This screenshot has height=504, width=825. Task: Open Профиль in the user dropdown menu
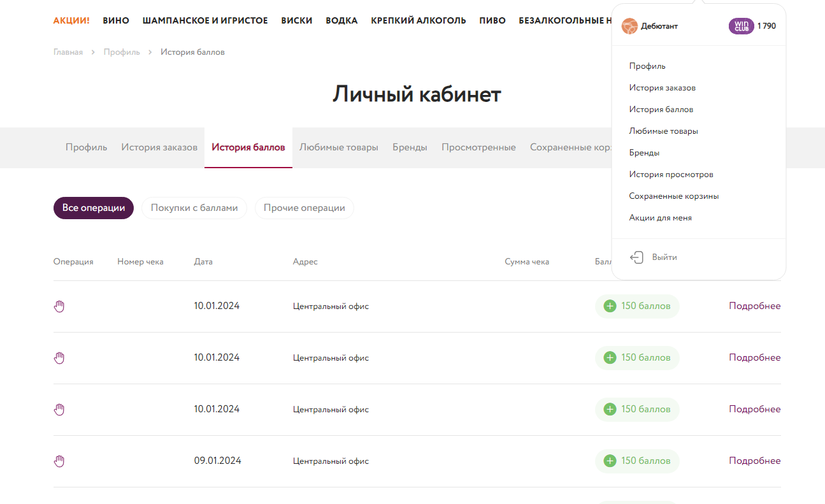click(x=647, y=66)
